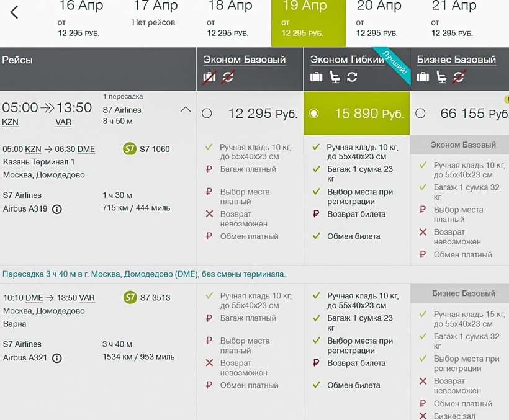Click the VAR airport code under 13:50

click(63, 122)
